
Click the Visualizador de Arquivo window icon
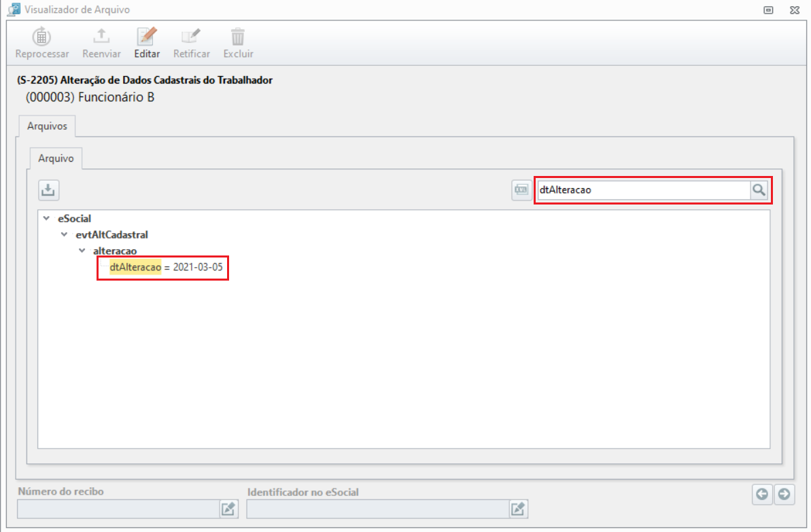coord(14,10)
